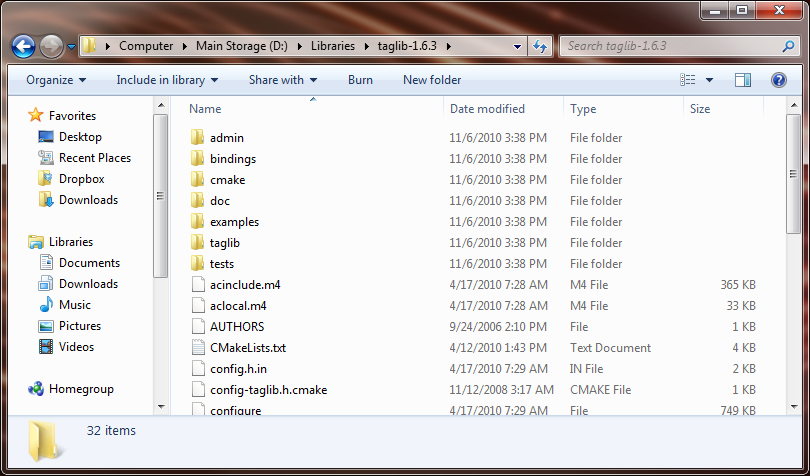The image size is (810, 476).
Task: Click the Change your view icon
Action: (x=688, y=80)
